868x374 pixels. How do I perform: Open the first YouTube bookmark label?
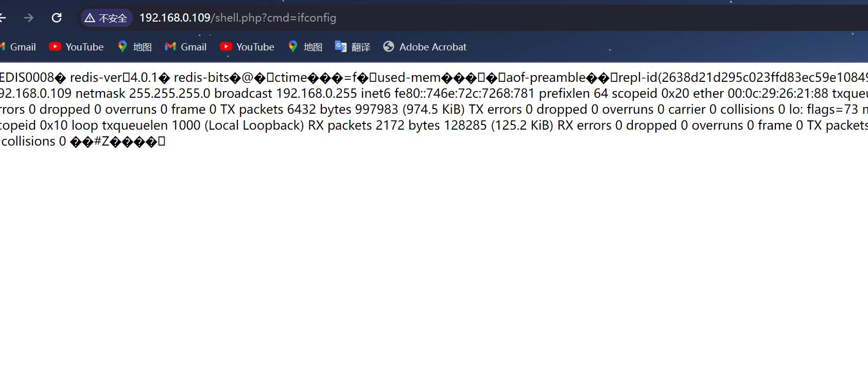85,47
